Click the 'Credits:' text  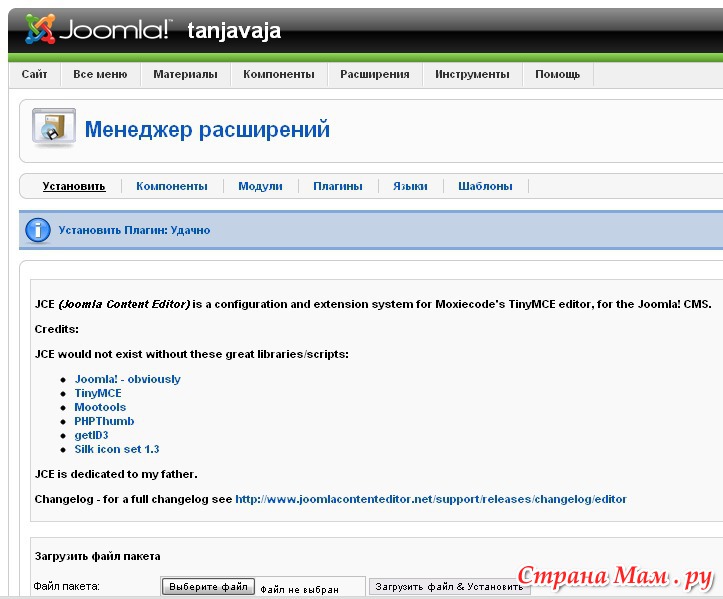(57, 329)
